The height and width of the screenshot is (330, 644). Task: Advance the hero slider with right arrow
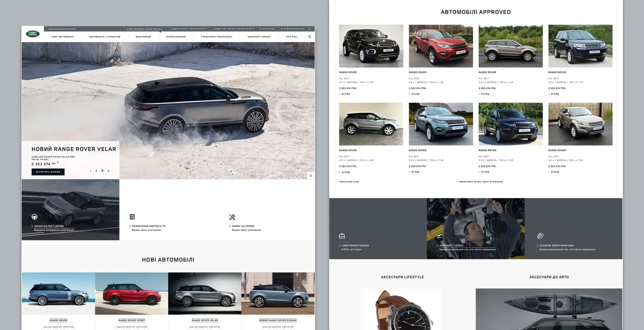click(296, 107)
